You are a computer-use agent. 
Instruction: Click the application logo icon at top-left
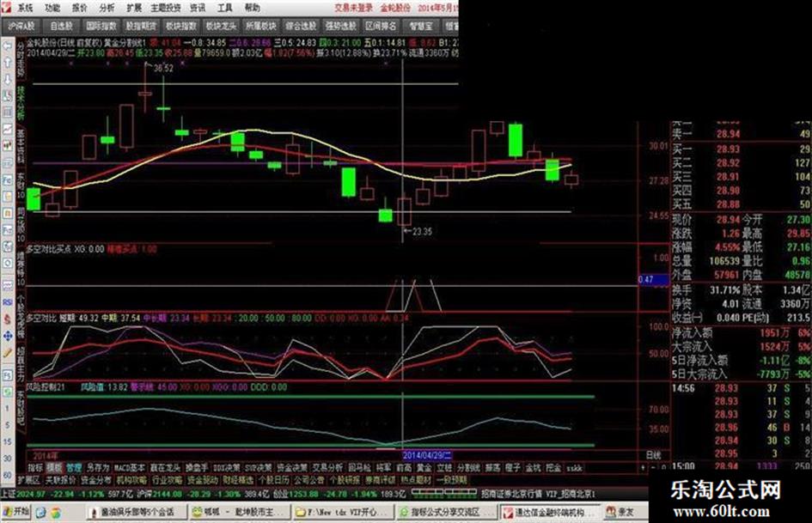6,7
